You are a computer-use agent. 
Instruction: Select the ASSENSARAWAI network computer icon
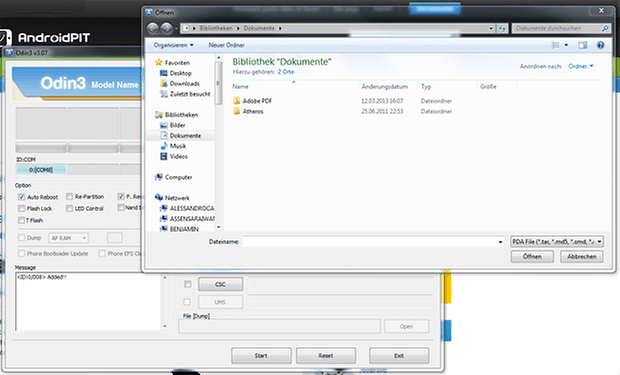[x=164, y=218]
